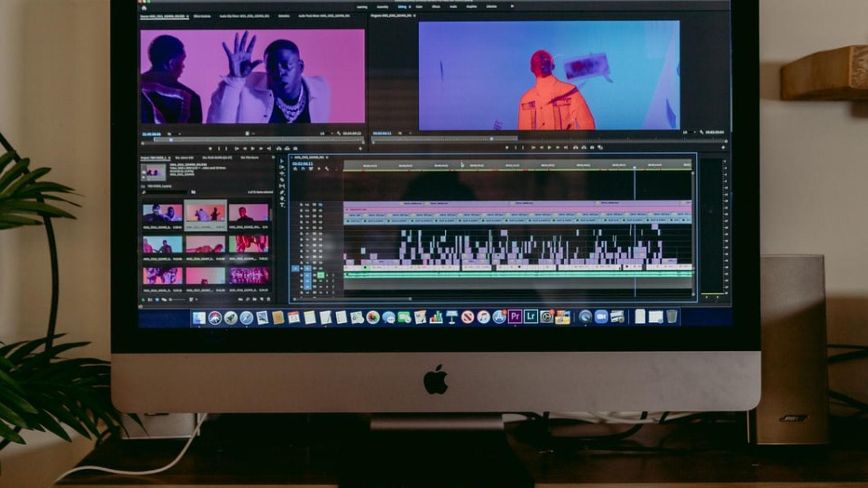Image resolution: width=868 pixels, height=488 pixels.
Task: Click Extract button in Program monitor
Action: pyautogui.click(x=584, y=147)
